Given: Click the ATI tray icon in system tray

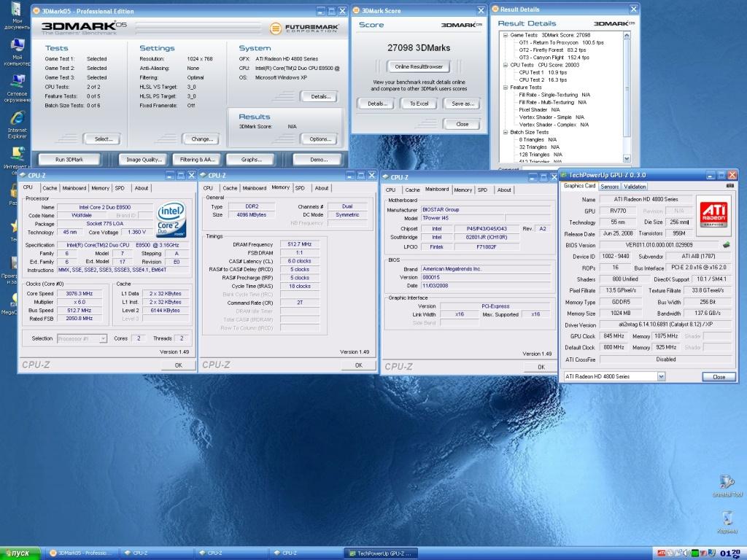Looking at the screenshot, I should [x=661, y=553].
